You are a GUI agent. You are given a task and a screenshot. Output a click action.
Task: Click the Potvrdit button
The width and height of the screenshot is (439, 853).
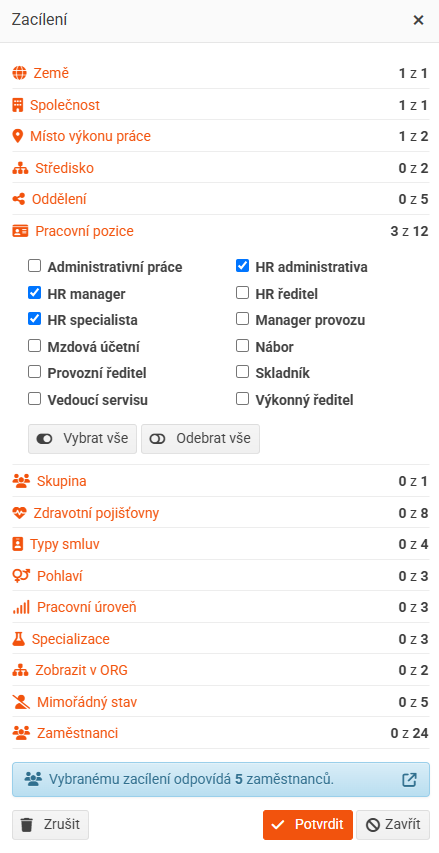tap(308, 825)
